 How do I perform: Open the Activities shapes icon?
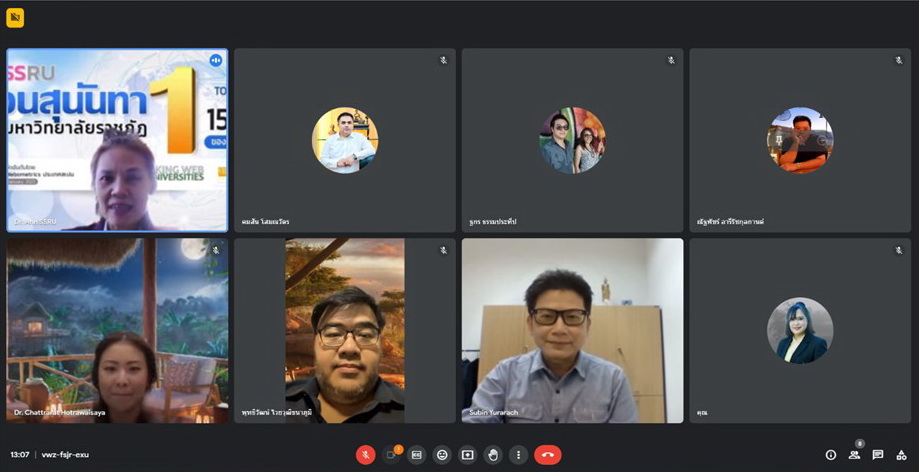click(x=901, y=455)
